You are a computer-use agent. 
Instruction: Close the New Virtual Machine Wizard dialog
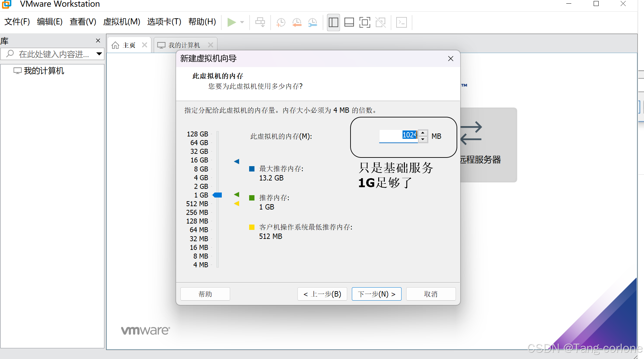451,59
